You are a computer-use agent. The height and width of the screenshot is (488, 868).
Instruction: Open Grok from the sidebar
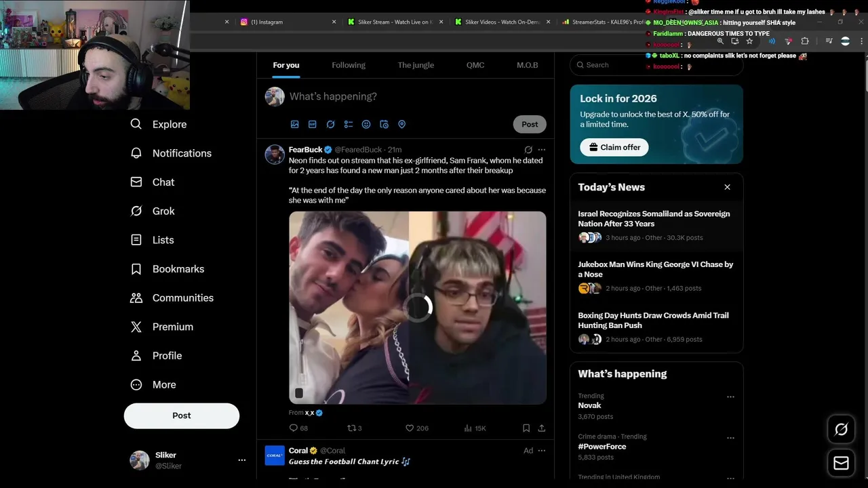tap(153, 211)
